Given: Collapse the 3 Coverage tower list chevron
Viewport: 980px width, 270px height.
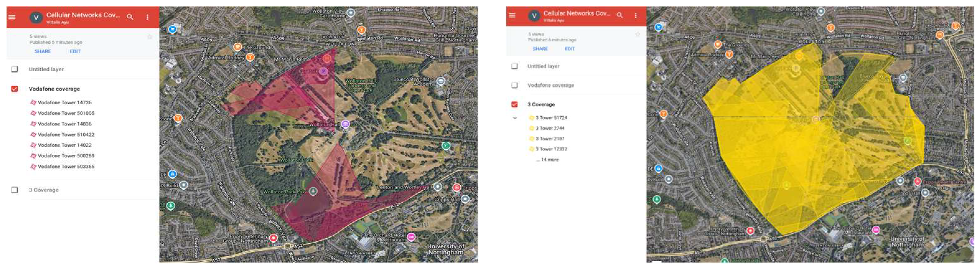Looking at the screenshot, I should click(x=515, y=118).
